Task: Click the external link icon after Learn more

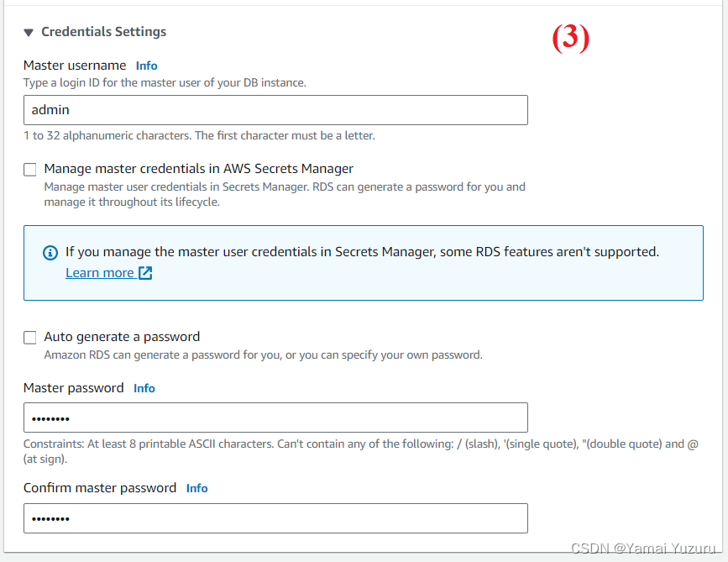Action: (x=145, y=273)
